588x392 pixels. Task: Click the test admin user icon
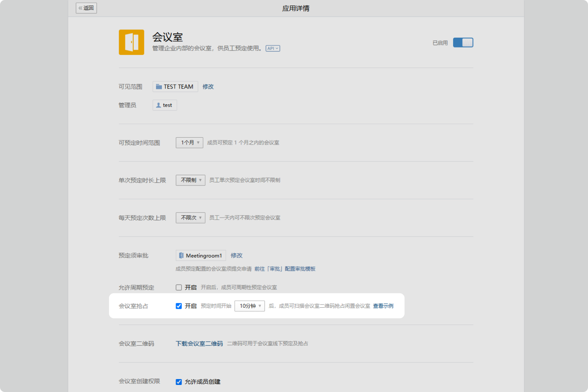tap(158, 105)
